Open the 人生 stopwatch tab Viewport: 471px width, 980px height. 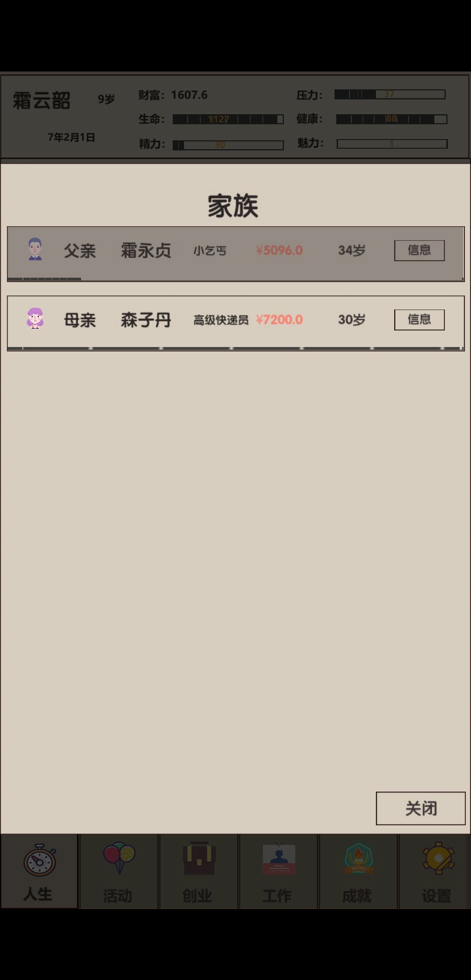pyautogui.click(x=39, y=872)
